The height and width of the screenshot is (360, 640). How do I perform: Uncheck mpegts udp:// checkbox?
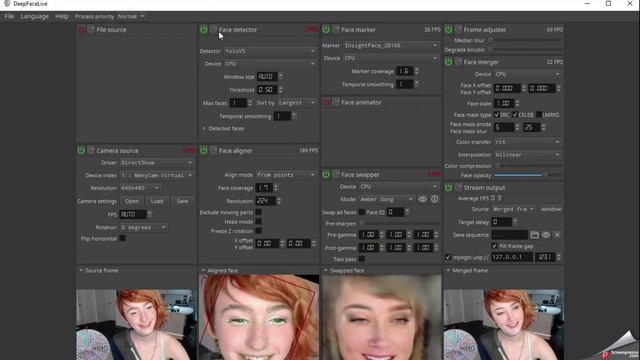pos(448,257)
